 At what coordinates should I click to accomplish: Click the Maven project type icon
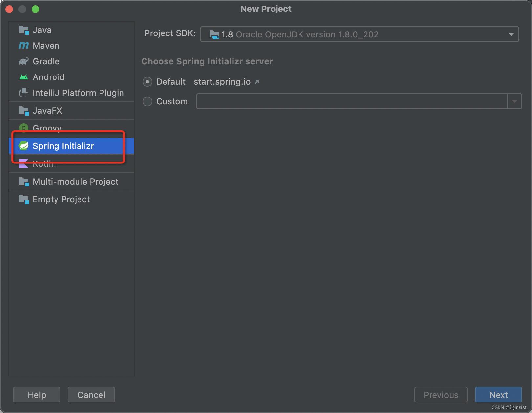pos(24,46)
